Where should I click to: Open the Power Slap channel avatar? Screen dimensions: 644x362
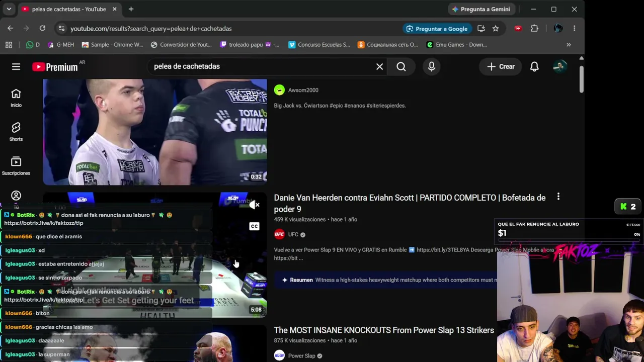pyautogui.click(x=279, y=355)
